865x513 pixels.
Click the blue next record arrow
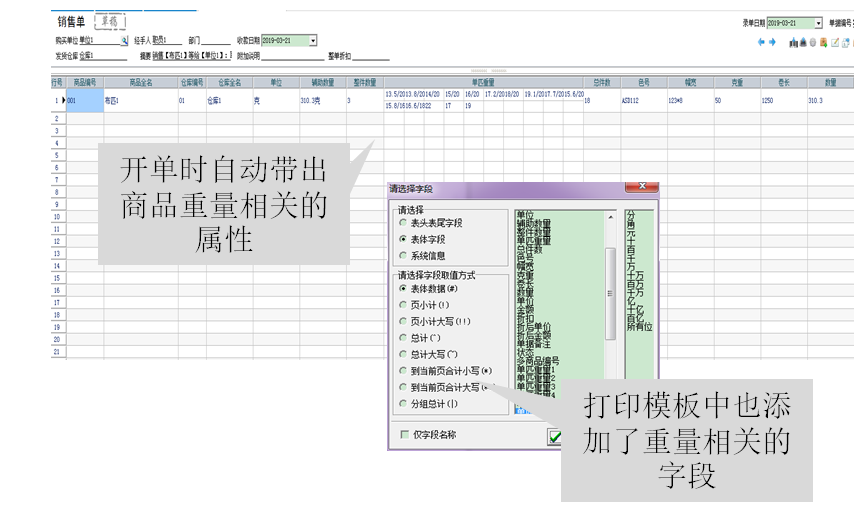pyautogui.click(x=772, y=42)
